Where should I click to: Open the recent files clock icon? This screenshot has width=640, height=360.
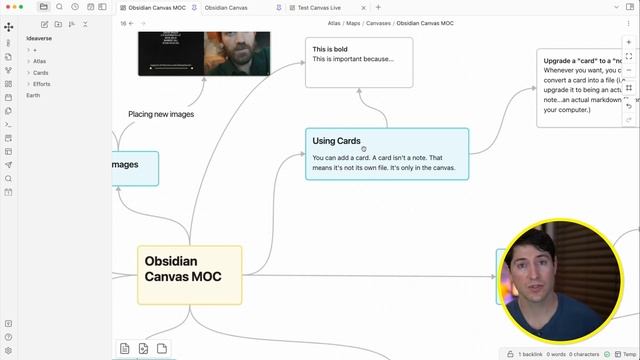(75, 7)
